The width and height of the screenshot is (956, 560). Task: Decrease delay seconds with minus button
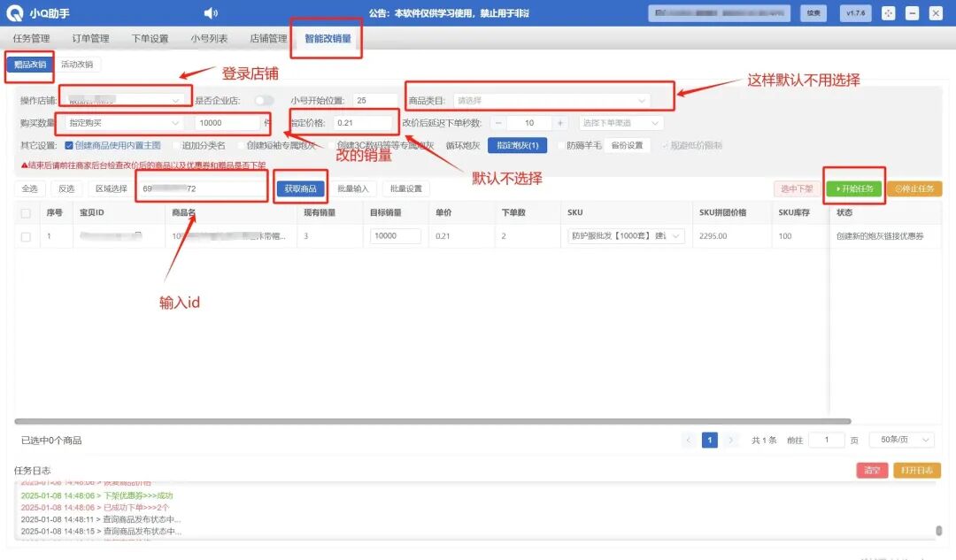[498, 123]
